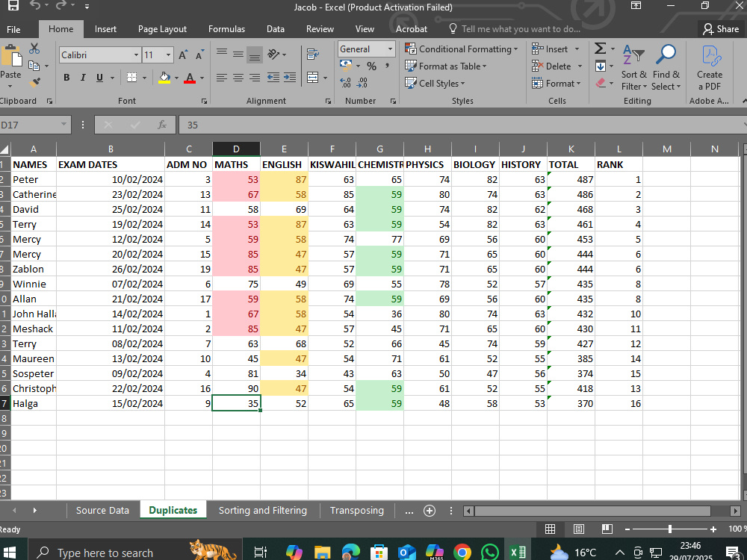
Task: Open the Find & Select button
Action: point(666,68)
